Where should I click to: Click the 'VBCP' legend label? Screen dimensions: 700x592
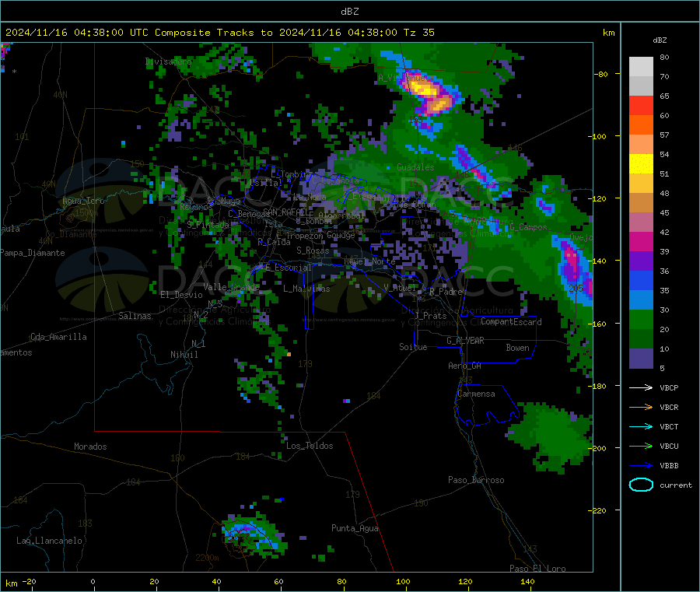pos(669,387)
